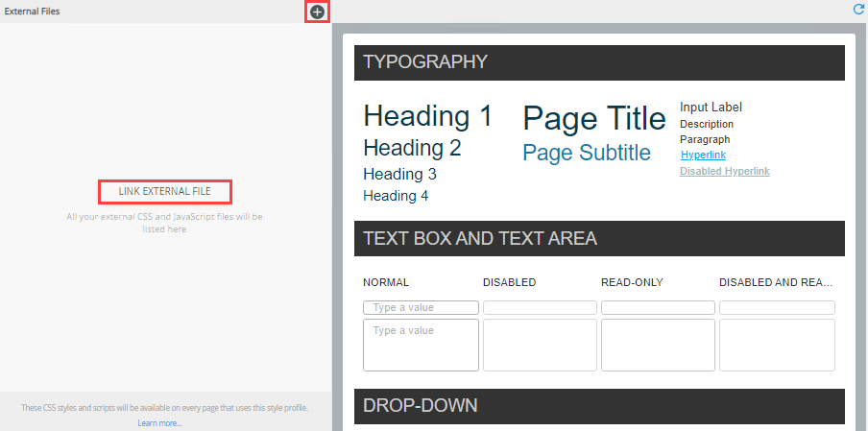Click the Heading 2 sample text
The image size is (868, 431).
412,148
